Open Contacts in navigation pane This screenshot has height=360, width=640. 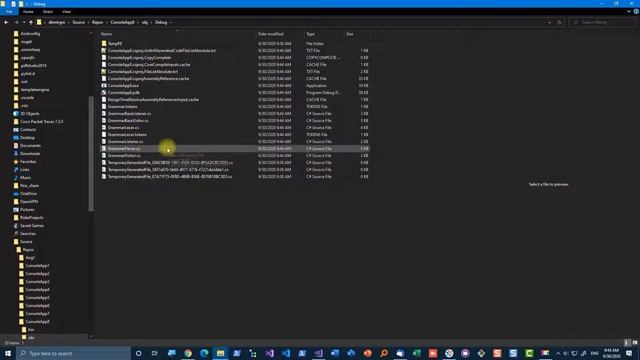click(28, 129)
